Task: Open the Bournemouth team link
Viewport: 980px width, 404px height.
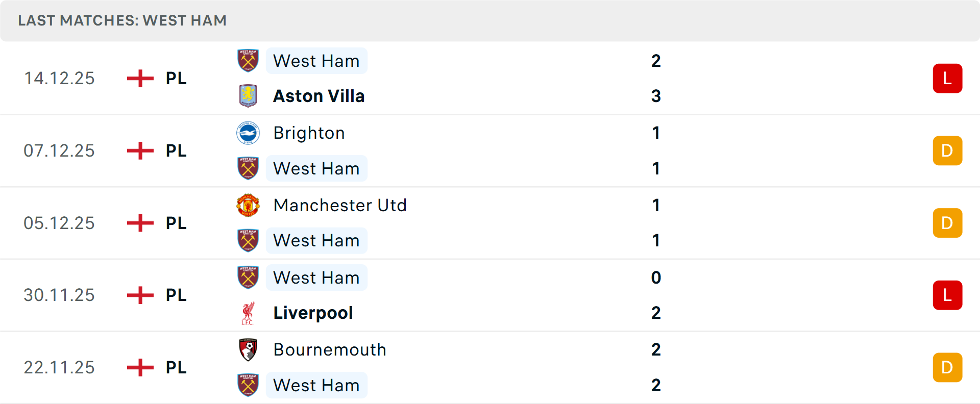Action: pos(330,350)
